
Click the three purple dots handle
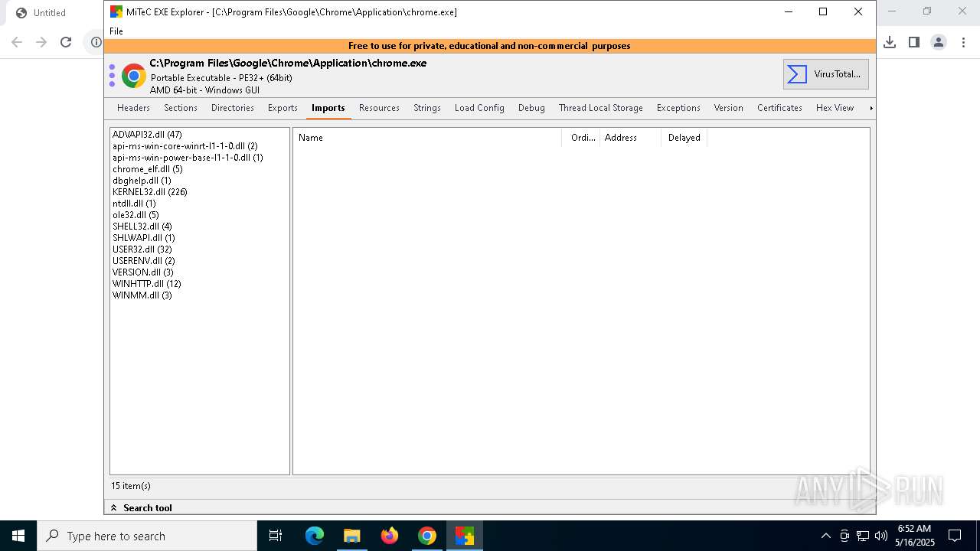point(112,76)
